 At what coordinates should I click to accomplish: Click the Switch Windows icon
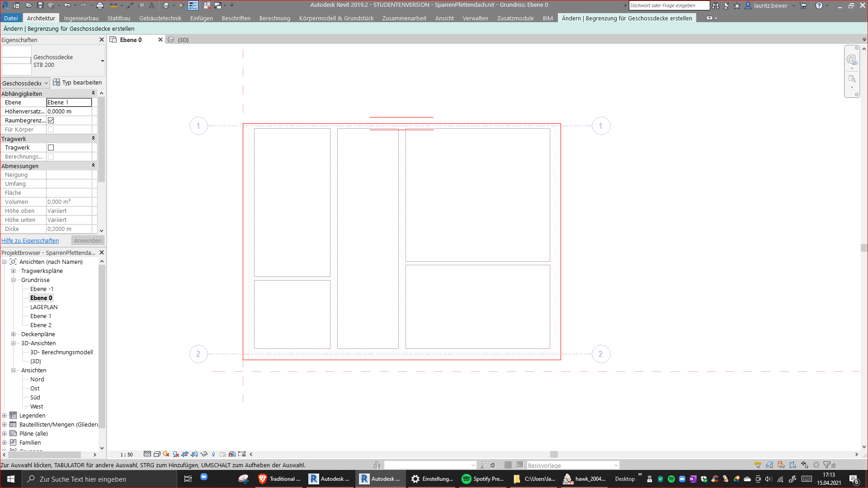pyautogui.click(x=218, y=5)
